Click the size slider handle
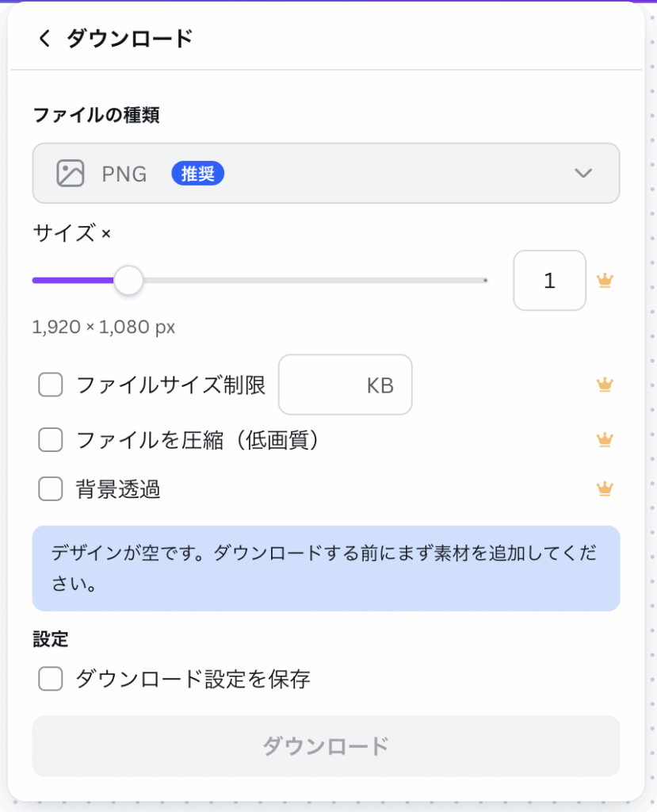The height and width of the screenshot is (812, 657). 128,280
